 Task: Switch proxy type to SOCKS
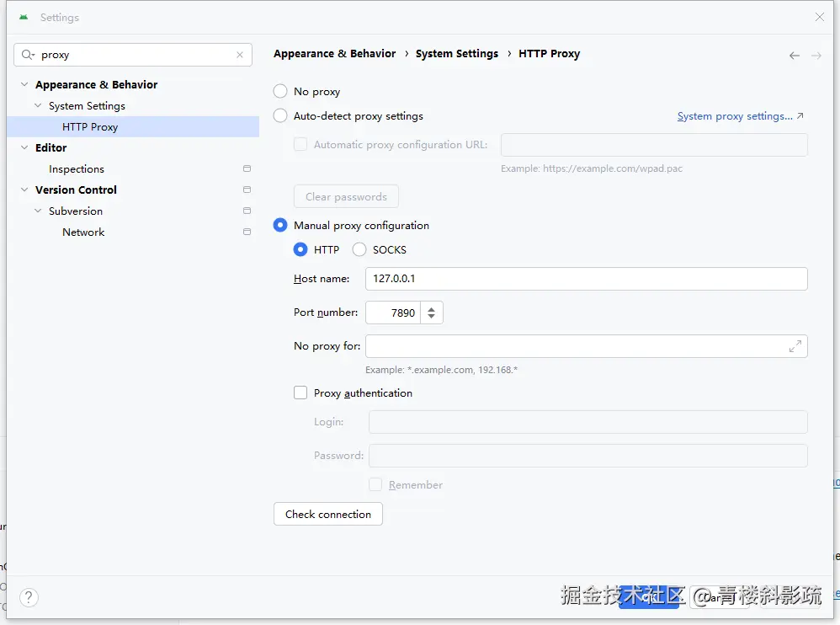pos(359,250)
